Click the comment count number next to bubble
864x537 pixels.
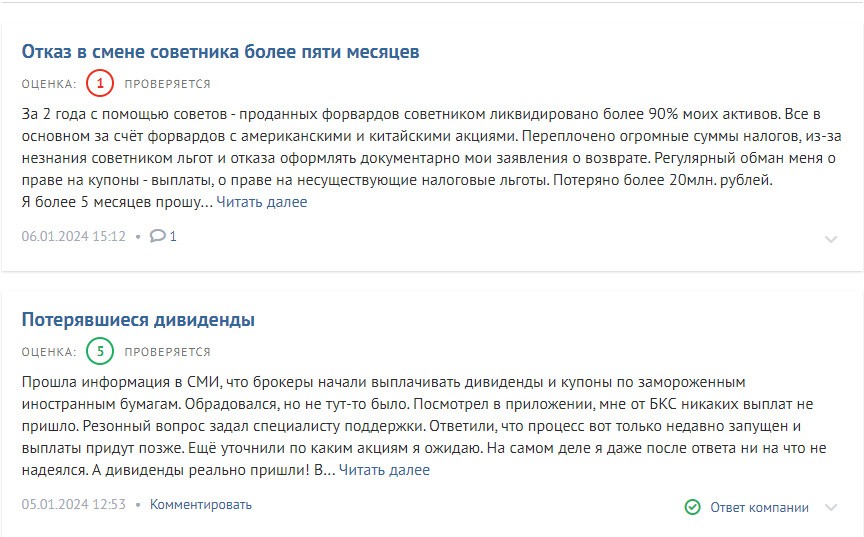pos(173,236)
